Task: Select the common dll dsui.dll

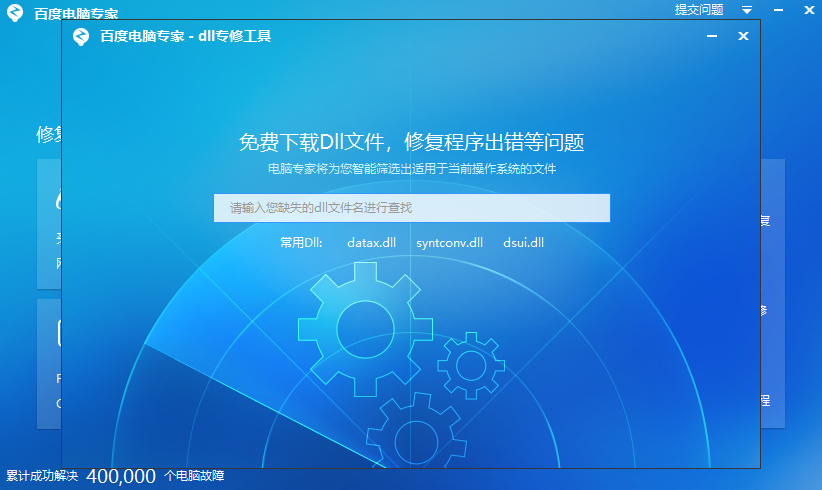Action: coord(523,243)
